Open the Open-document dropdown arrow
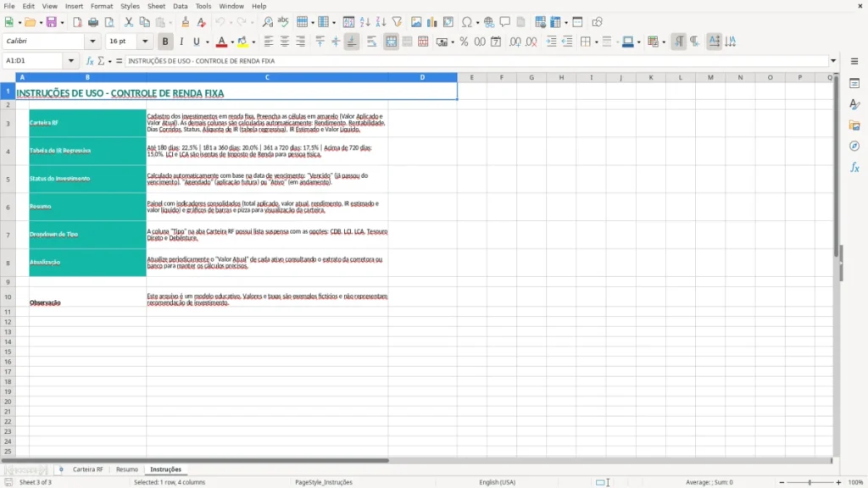The height and width of the screenshot is (488, 868). click(x=41, y=23)
